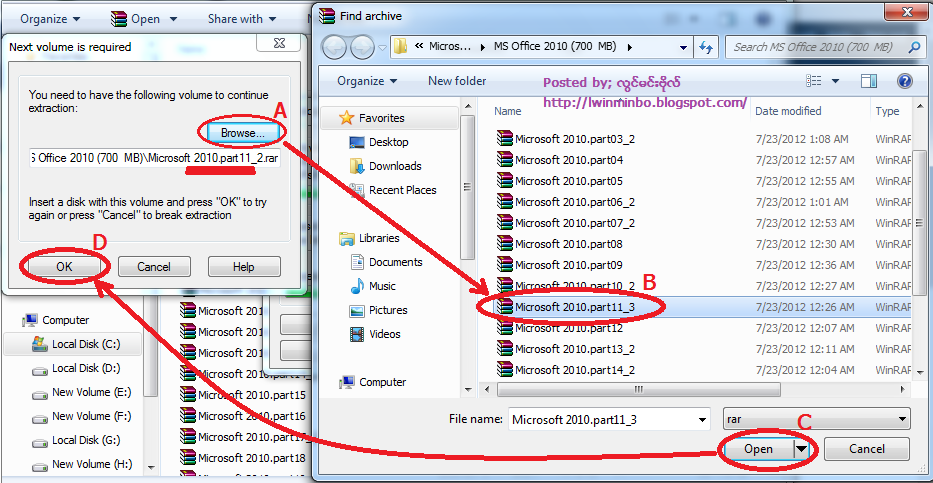933x483 pixels.
Task: Select Local Disk (C:) in background Explorer
Action: tap(86, 344)
